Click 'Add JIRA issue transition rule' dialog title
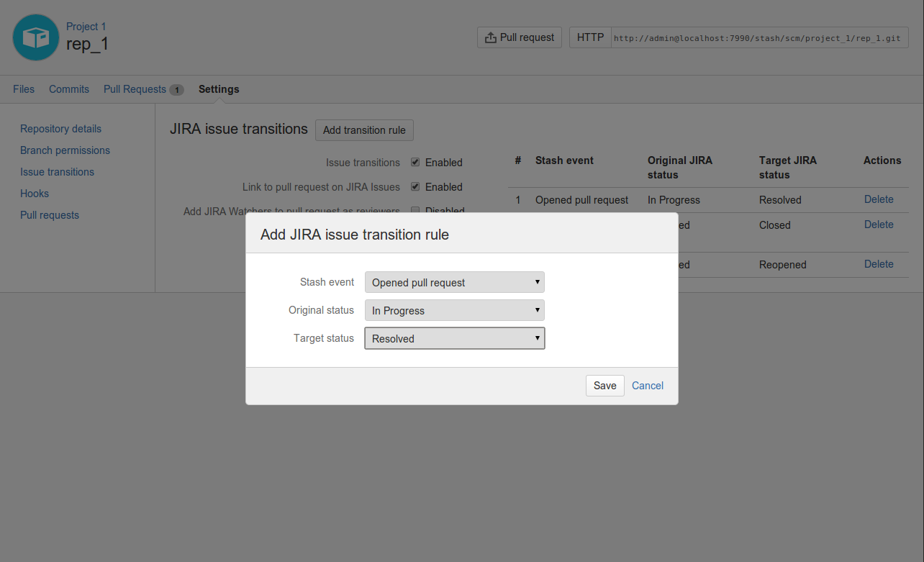This screenshot has width=924, height=562. (355, 235)
